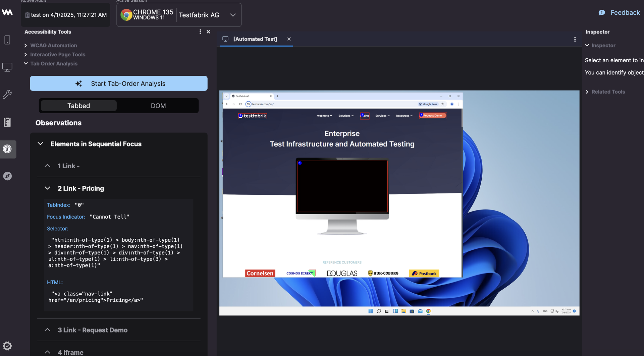Click the webmate logo in the sidebar
This screenshot has width=644, height=356.
click(7, 12)
